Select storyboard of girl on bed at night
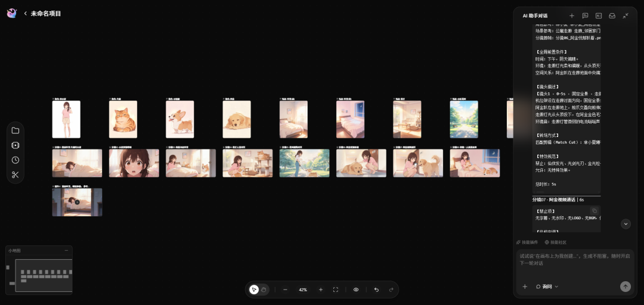The image size is (644, 305). [x=475, y=163]
